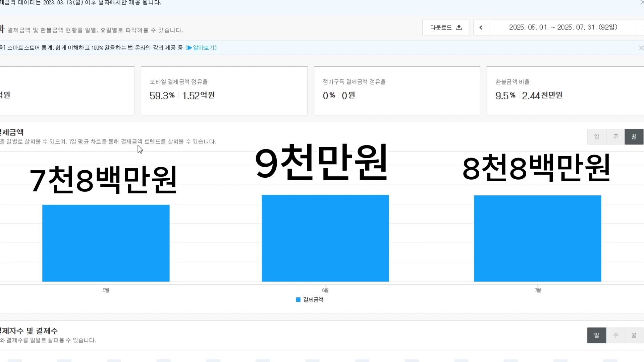Image resolution: width=644 pixels, height=362 pixels.
Task: Click the 환불금액 비율 card
Action: pos(565,91)
